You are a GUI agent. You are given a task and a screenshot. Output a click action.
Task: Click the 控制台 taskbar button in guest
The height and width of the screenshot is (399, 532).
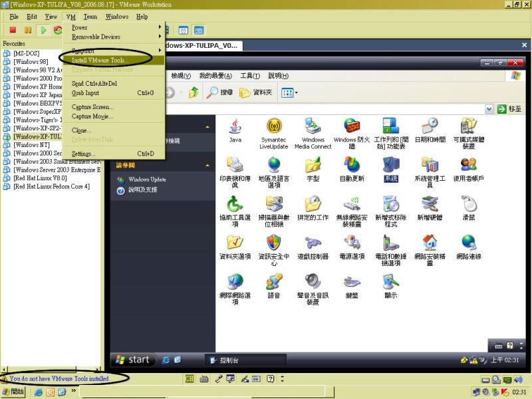245,360
